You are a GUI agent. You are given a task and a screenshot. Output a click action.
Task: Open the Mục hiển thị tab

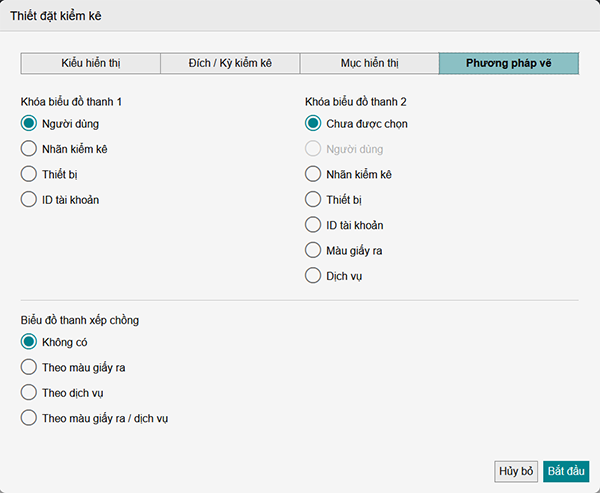click(369, 63)
